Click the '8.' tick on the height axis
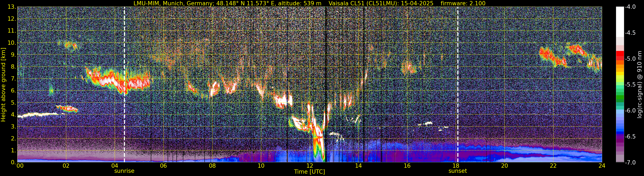The height and width of the screenshot is (176, 644). (x=13, y=67)
